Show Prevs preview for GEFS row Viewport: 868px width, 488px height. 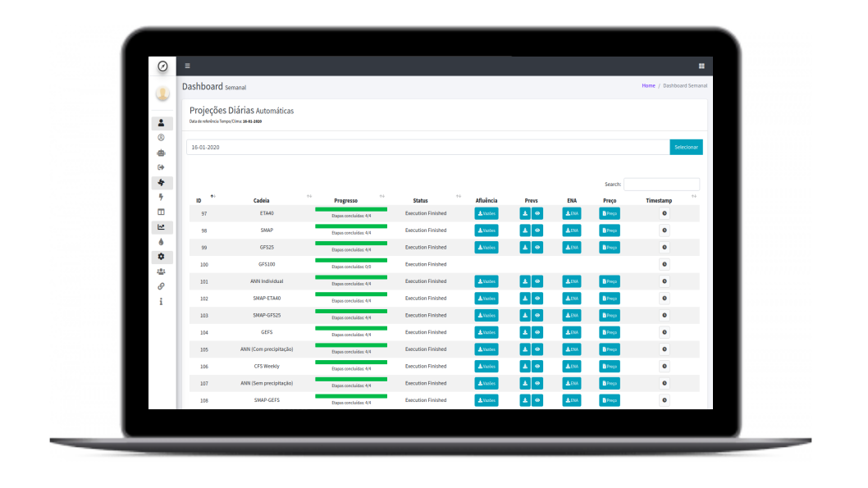[537, 332]
